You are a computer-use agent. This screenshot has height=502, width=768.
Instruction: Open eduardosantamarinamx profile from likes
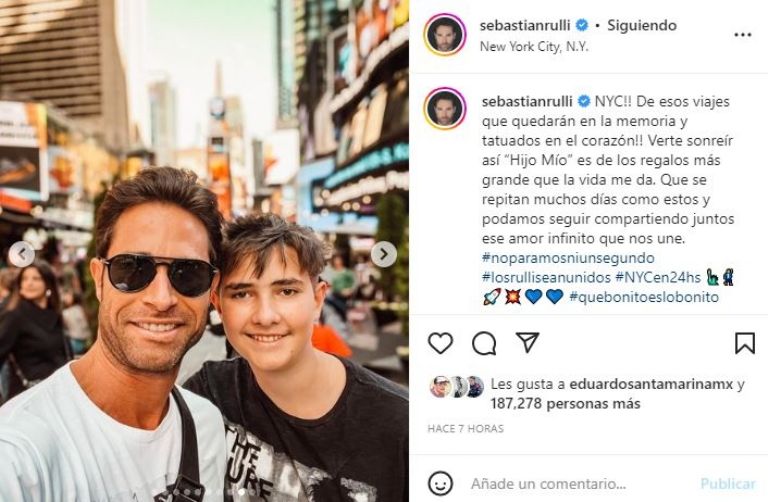(651, 384)
